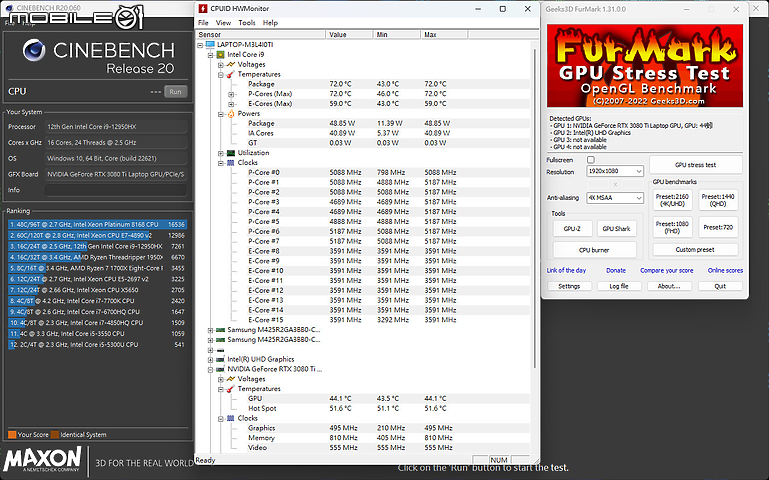The height and width of the screenshot is (480, 769).
Task: Expand the CPU Voltages section
Action: pyautogui.click(x=221, y=64)
